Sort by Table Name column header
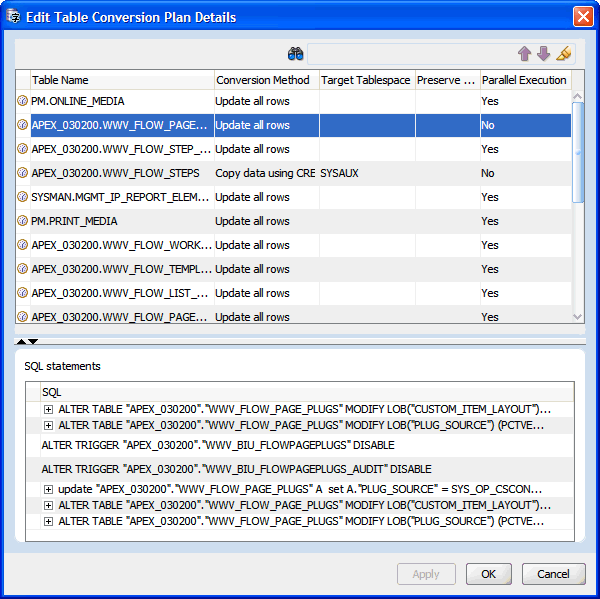 point(122,80)
